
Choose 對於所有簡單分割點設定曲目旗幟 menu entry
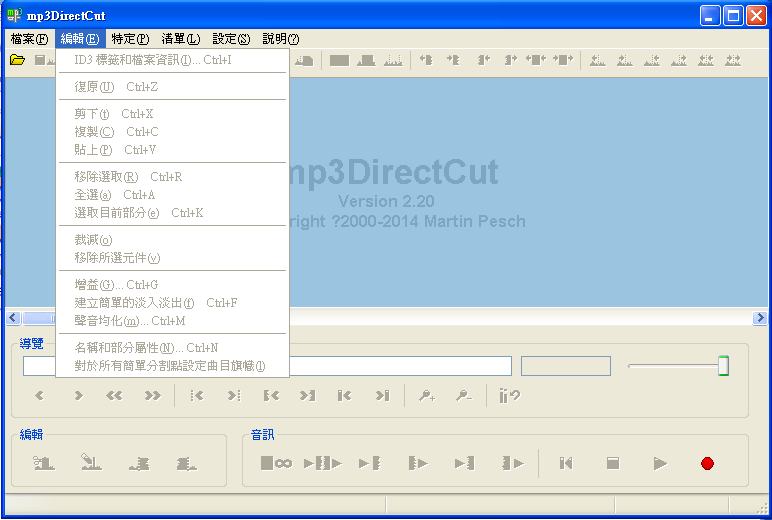click(x=172, y=366)
